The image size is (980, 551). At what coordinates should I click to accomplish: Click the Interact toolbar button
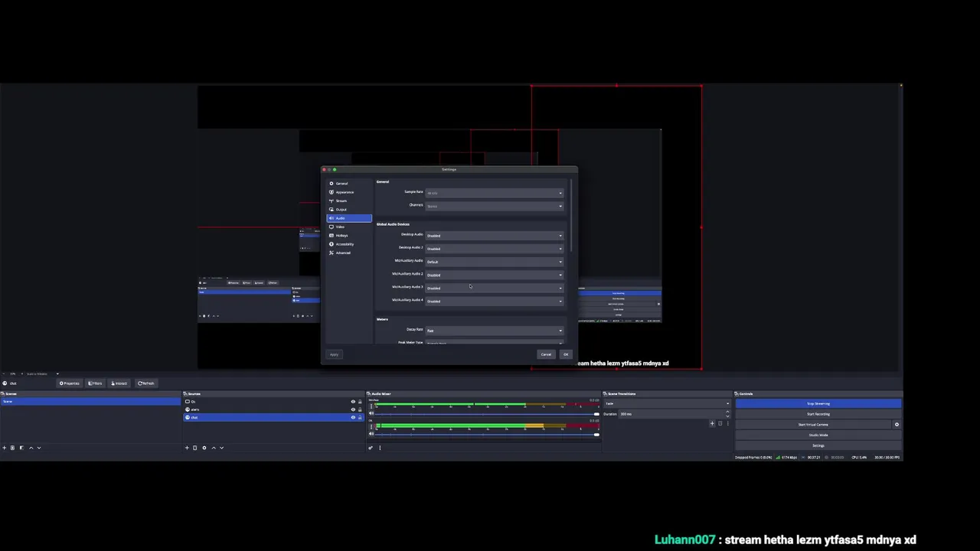click(119, 383)
